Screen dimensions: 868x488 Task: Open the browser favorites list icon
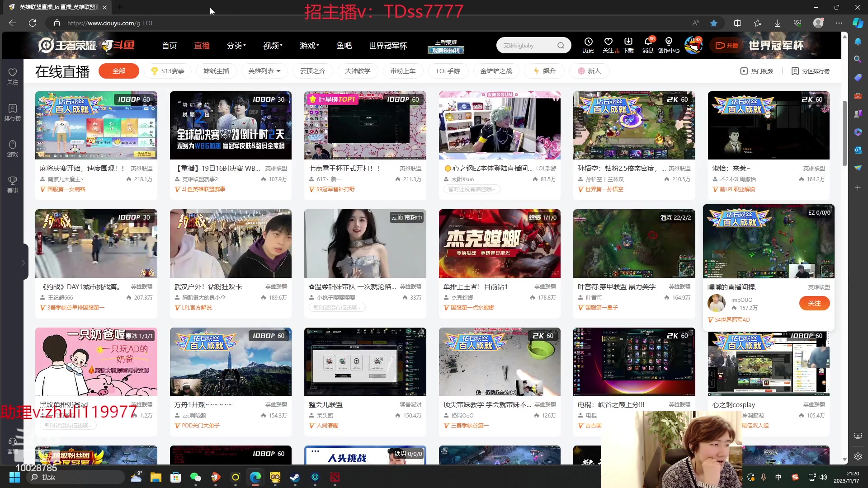click(758, 23)
